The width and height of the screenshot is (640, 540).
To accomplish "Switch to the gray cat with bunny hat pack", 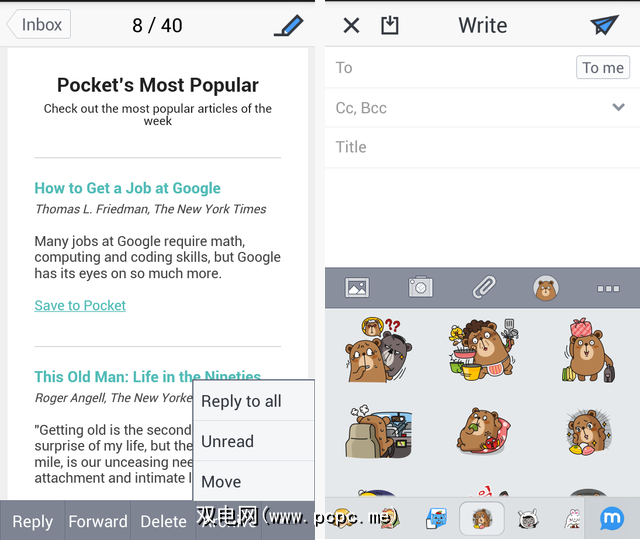I will (528, 519).
